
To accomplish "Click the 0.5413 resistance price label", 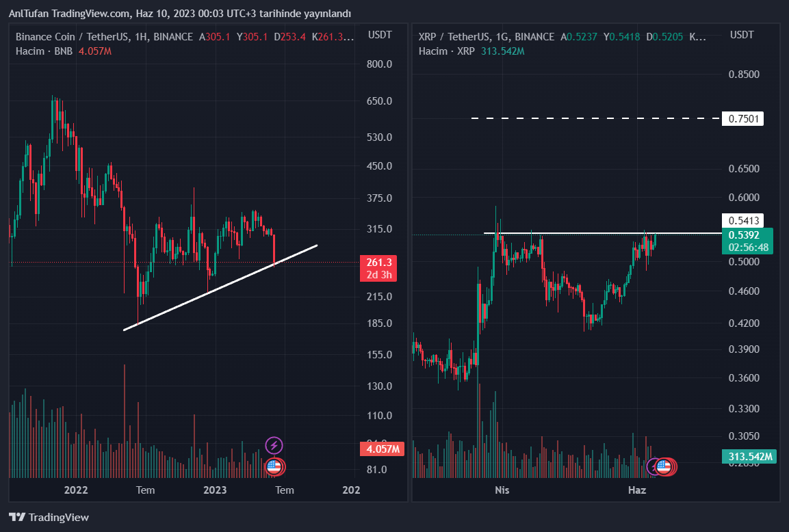I will pos(743,221).
